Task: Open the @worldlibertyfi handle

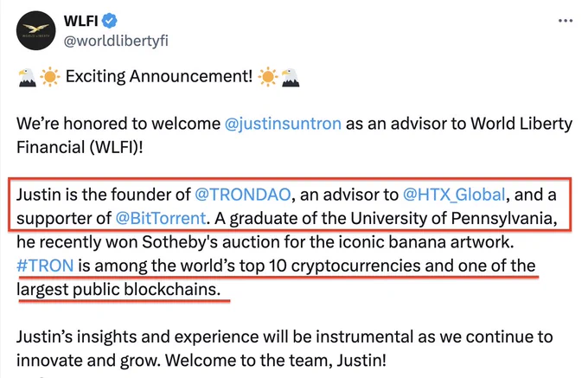Action: [116, 40]
